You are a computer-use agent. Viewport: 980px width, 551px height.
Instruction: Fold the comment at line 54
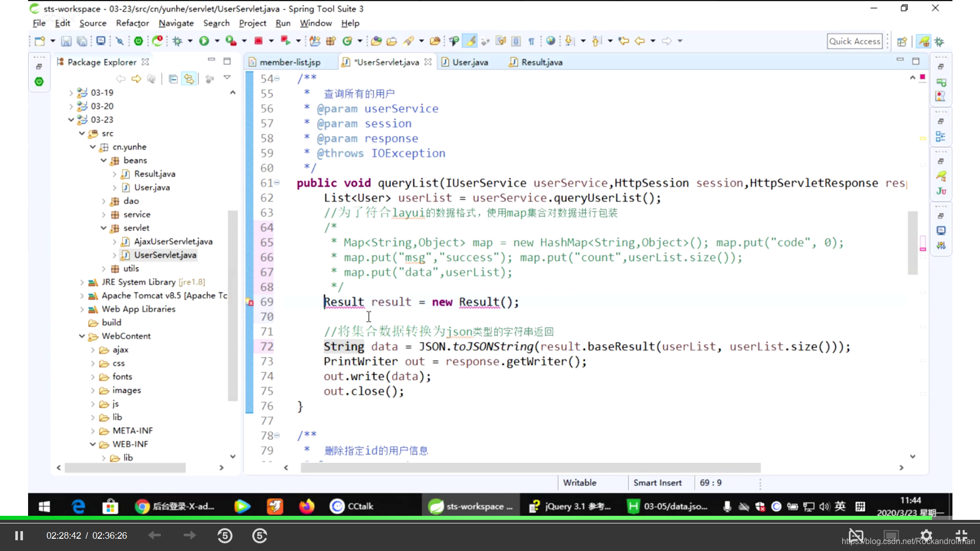click(x=277, y=79)
